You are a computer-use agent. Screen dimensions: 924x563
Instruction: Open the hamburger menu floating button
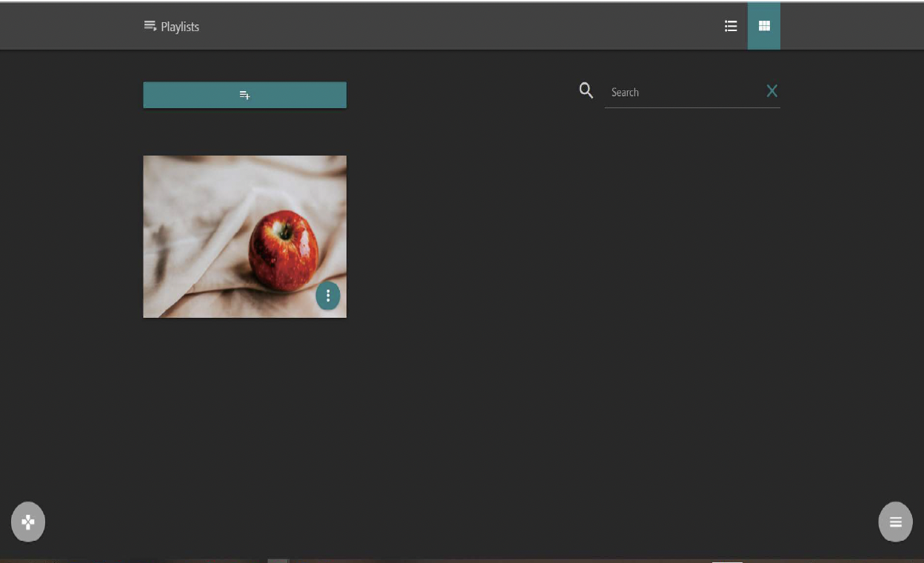click(895, 522)
